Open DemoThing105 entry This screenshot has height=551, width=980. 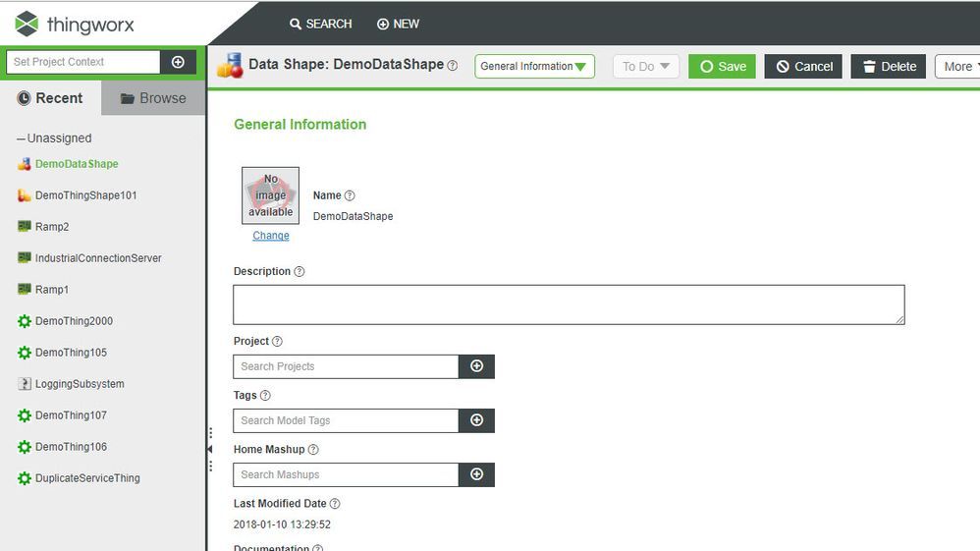71,353
